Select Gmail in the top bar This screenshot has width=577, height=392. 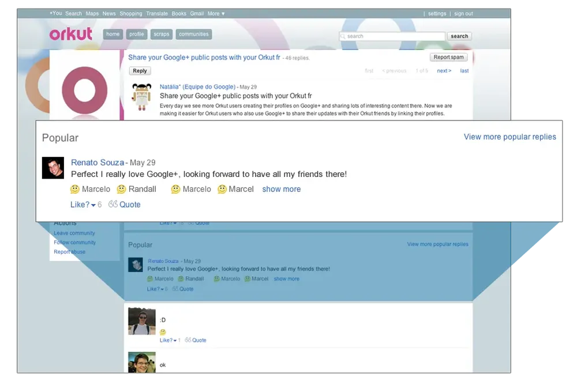pos(197,13)
